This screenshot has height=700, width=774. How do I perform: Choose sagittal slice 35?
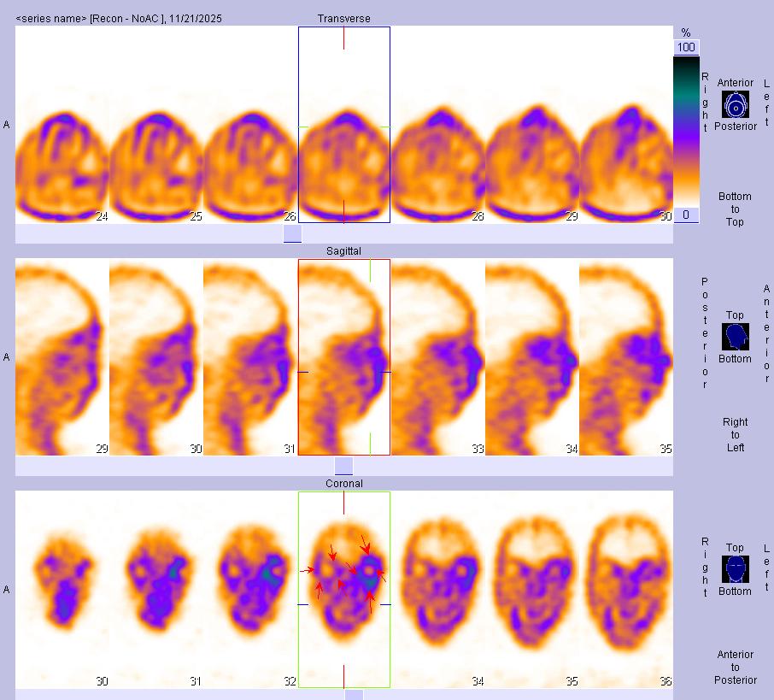click(x=626, y=357)
